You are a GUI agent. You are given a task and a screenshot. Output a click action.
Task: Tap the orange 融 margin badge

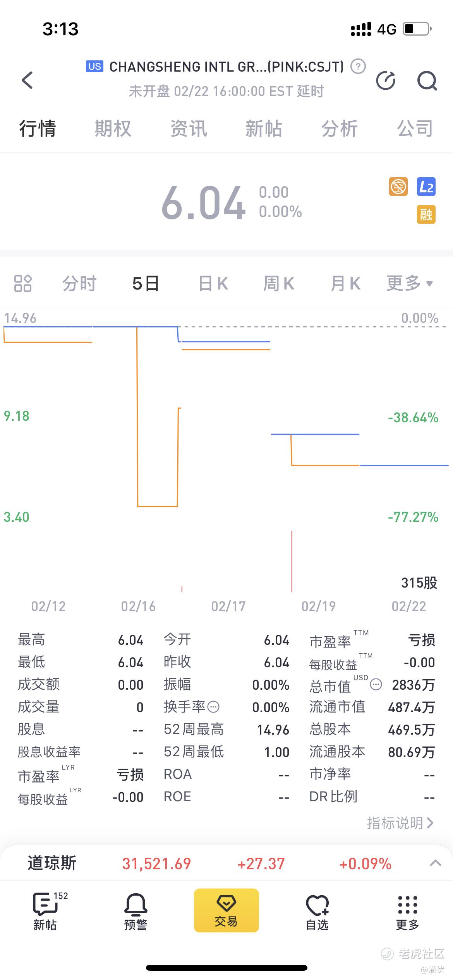(426, 214)
